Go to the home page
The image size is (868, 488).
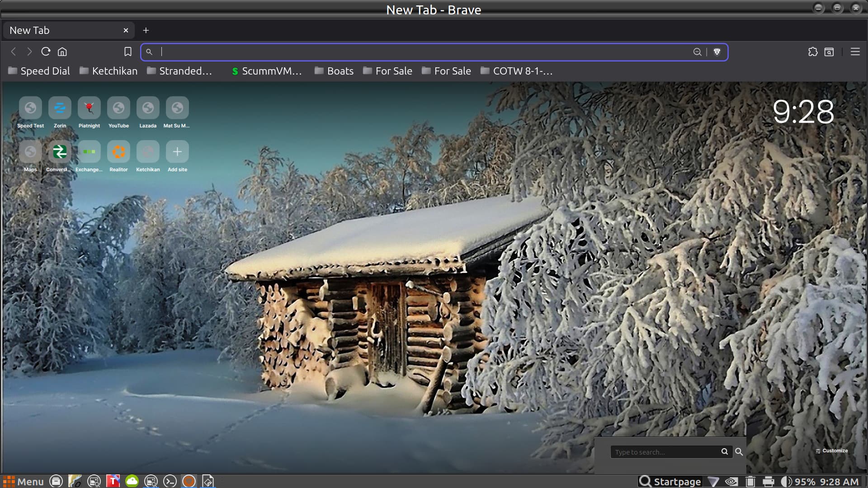point(62,52)
